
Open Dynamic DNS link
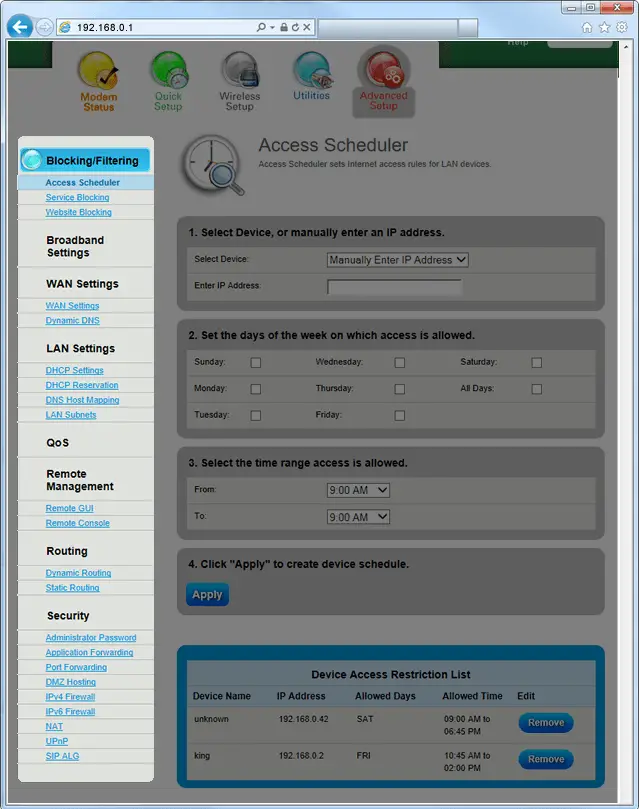tap(72, 321)
